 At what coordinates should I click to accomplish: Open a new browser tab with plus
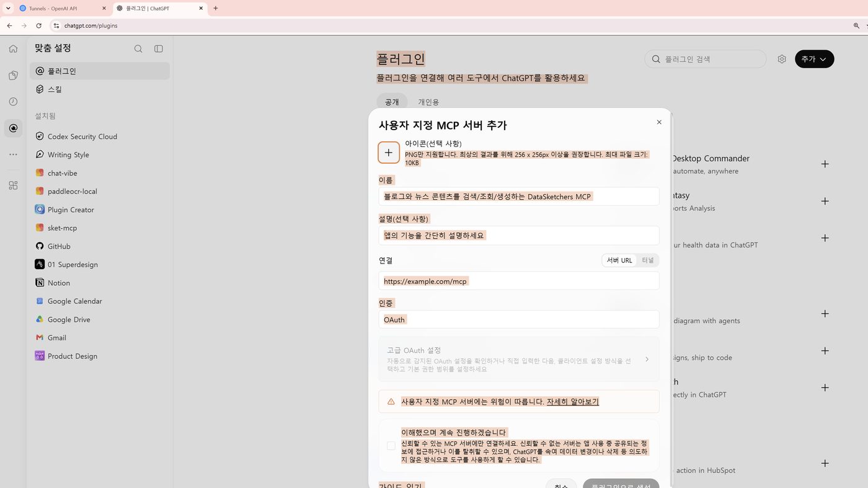point(215,9)
